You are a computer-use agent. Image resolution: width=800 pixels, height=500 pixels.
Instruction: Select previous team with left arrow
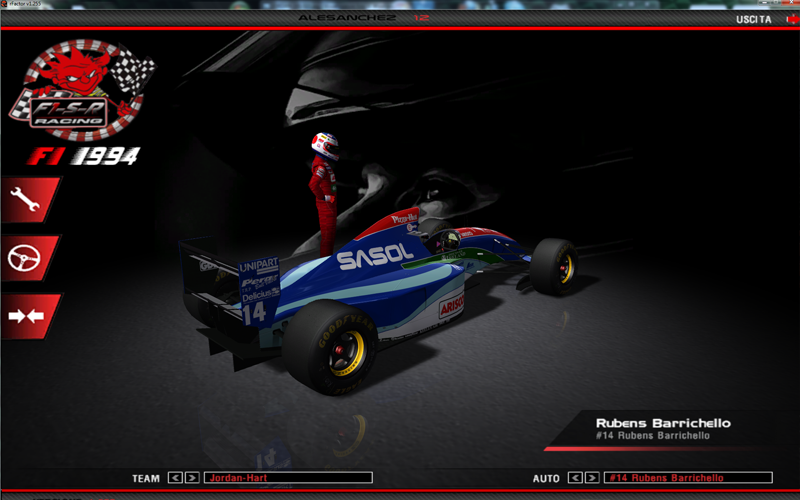175,478
